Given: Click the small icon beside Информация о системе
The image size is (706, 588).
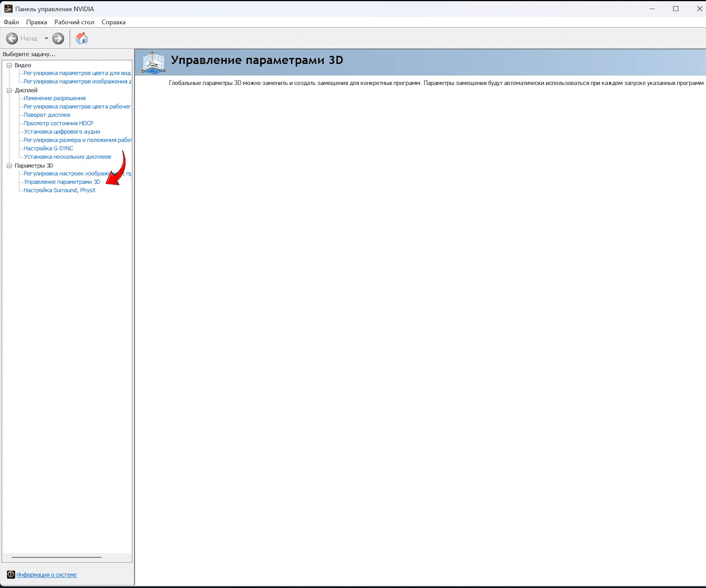Looking at the screenshot, I should point(11,574).
